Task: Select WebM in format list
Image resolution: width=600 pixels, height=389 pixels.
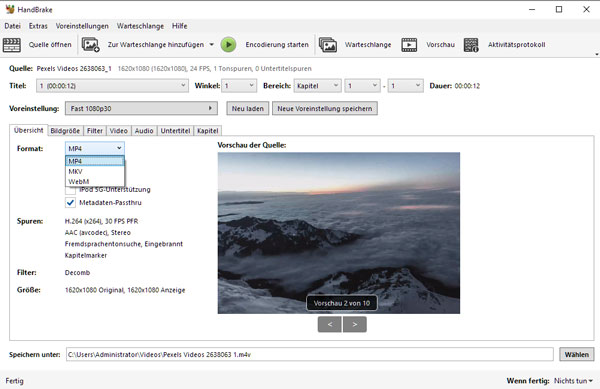Action: (x=95, y=181)
